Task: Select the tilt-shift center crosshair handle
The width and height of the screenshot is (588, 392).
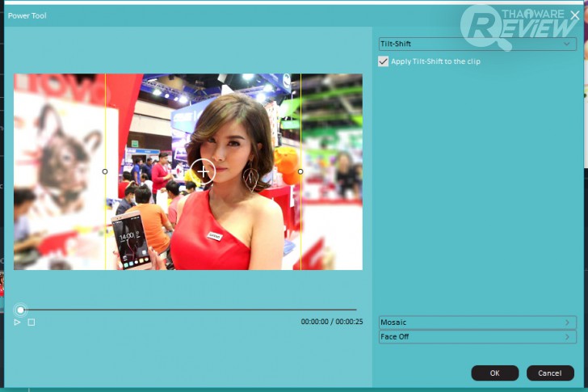Action: [x=203, y=171]
